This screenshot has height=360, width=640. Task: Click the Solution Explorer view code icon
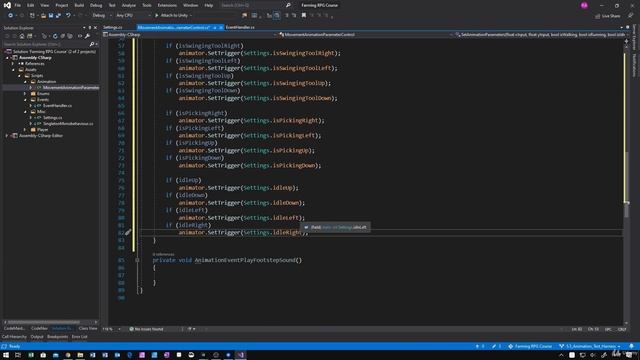(80, 36)
